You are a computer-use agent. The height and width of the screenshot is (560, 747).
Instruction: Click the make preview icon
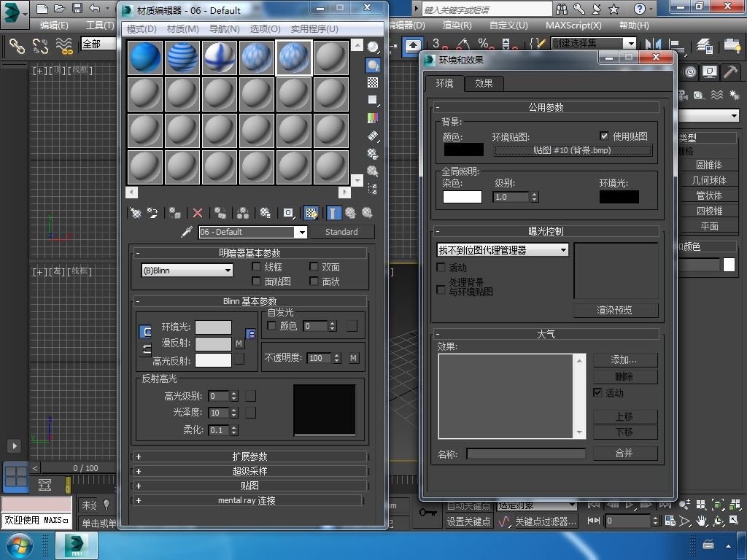click(x=373, y=136)
